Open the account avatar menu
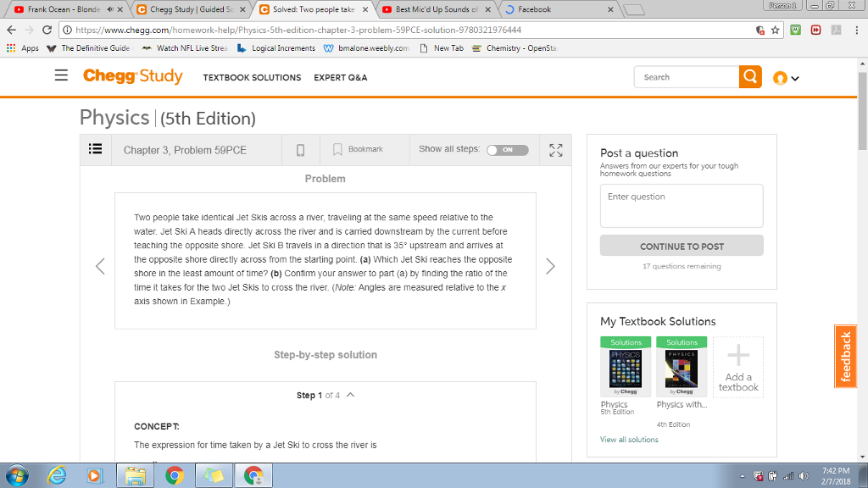This screenshot has height=488, width=868. 781,76
